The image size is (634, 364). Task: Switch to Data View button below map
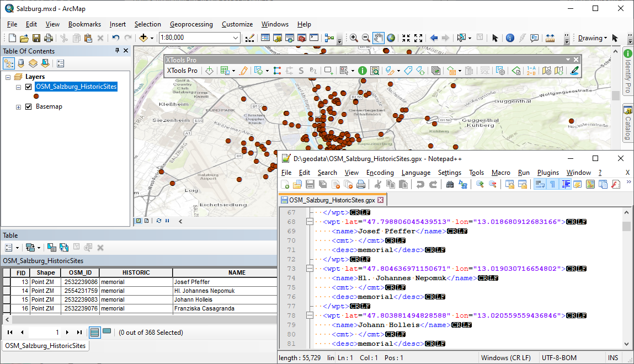click(138, 221)
